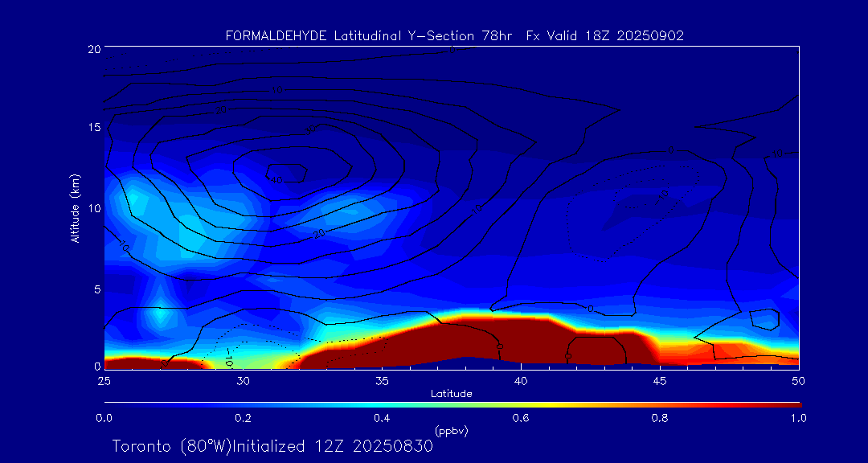Click the 'Altitude (km)' y-axis label
This screenshot has height=463, width=868.
[75, 207]
